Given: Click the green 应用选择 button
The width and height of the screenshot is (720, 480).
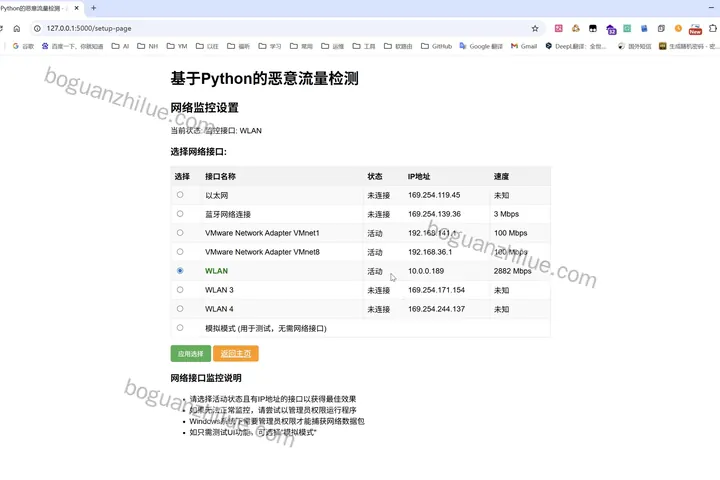Looking at the screenshot, I should 191,354.
